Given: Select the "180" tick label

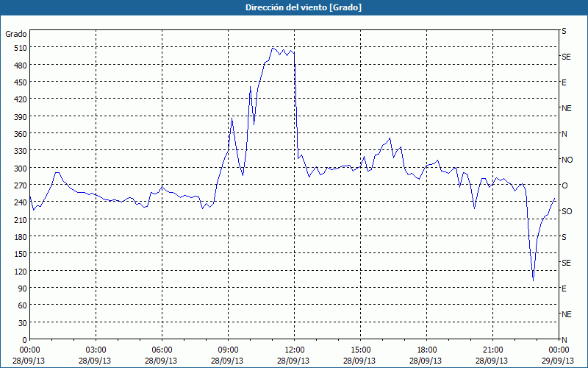Looking at the screenshot, I should (x=21, y=236).
